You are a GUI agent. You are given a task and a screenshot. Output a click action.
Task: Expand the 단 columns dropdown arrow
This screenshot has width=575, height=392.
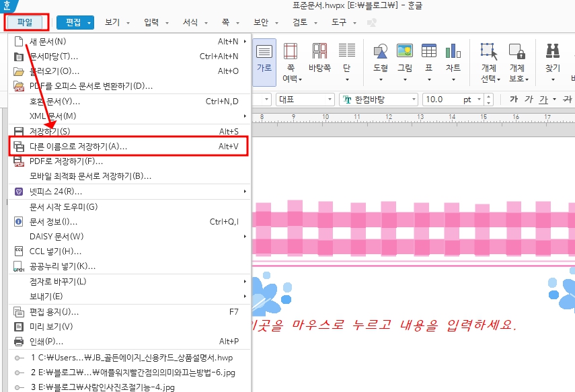tap(347, 79)
